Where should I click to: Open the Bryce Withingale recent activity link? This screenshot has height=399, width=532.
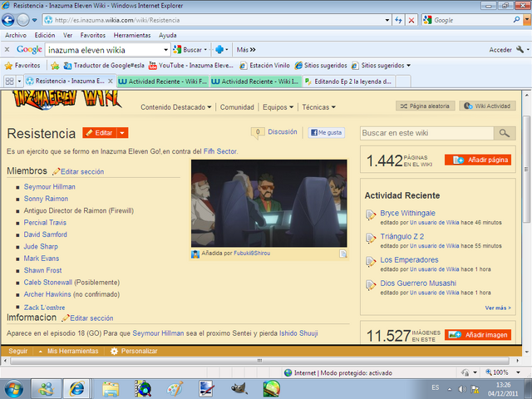(x=407, y=213)
